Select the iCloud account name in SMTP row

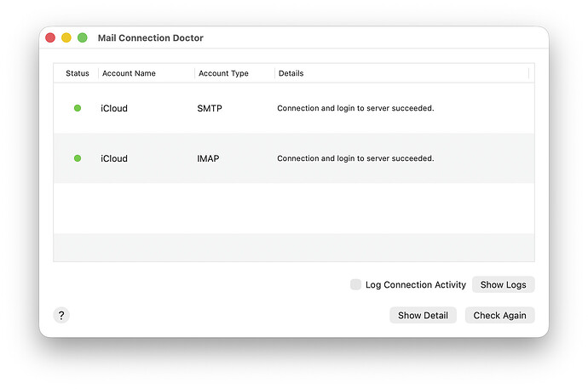pos(114,108)
